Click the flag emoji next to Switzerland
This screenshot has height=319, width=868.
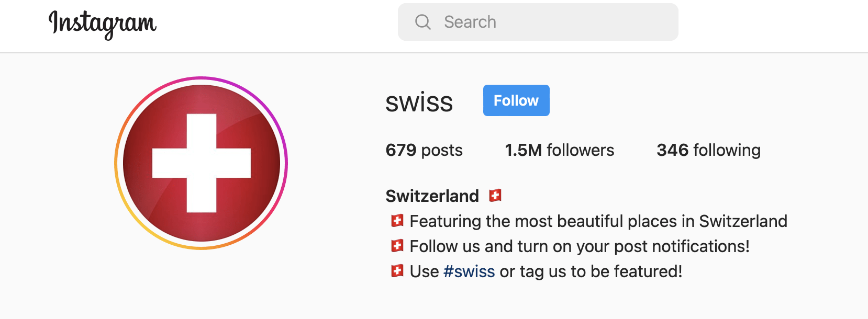(x=495, y=196)
